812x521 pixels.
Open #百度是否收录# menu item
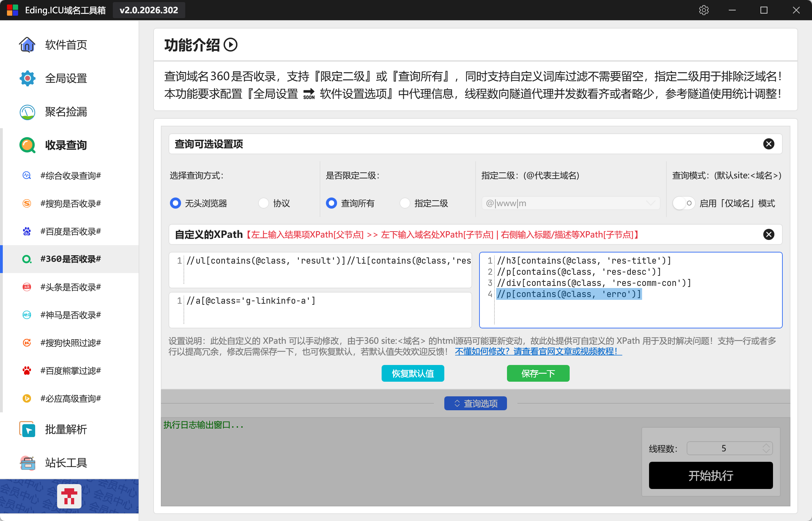pos(71,231)
